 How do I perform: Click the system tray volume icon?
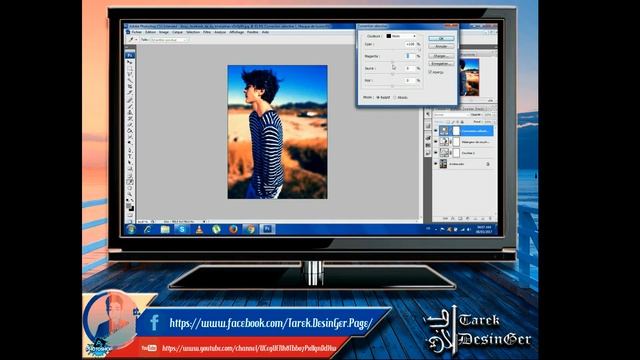[x=469, y=229]
